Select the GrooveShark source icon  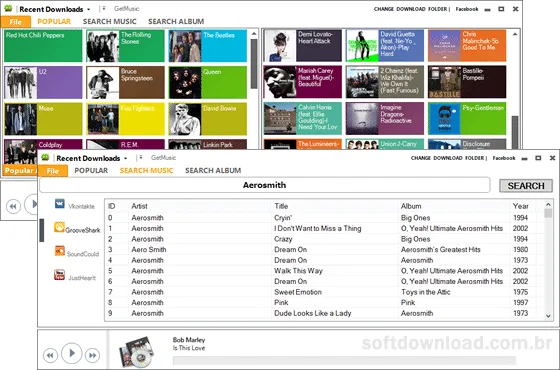(x=59, y=227)
